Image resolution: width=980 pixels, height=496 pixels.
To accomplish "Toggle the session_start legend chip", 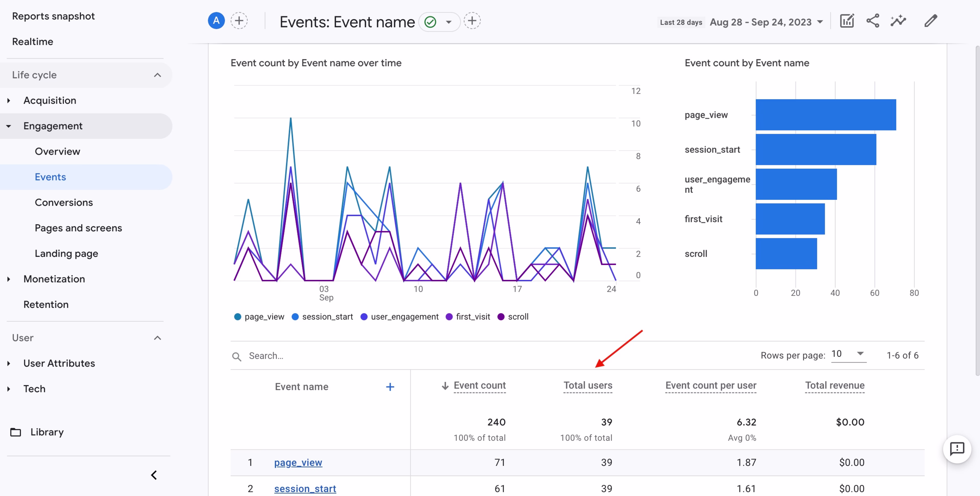I will (322, 317).
